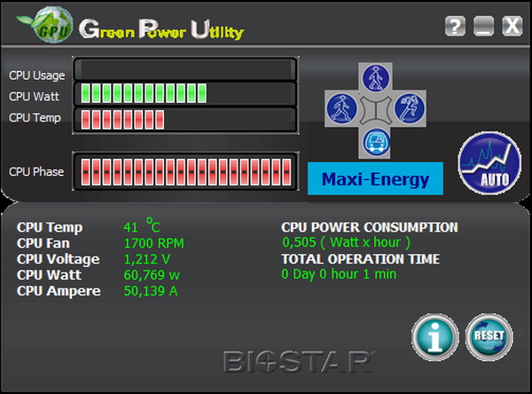Screen dimensions: 532x394
Task: Select the bottom vehicle energy mode icon
Action: (x=376, y=142)
